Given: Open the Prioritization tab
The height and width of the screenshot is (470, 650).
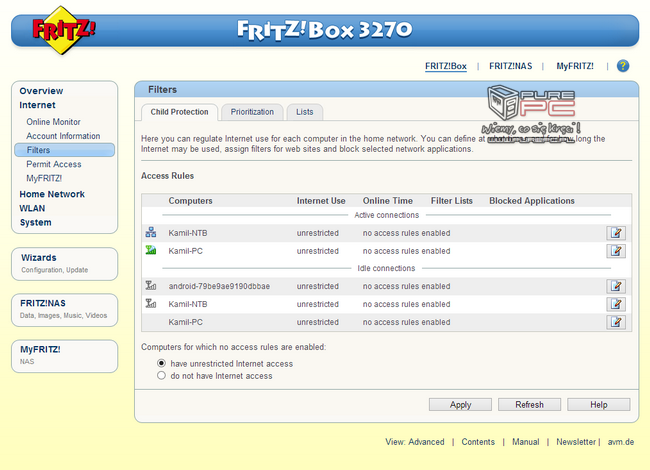Looking at the screenshot, I should click(252, 112).
